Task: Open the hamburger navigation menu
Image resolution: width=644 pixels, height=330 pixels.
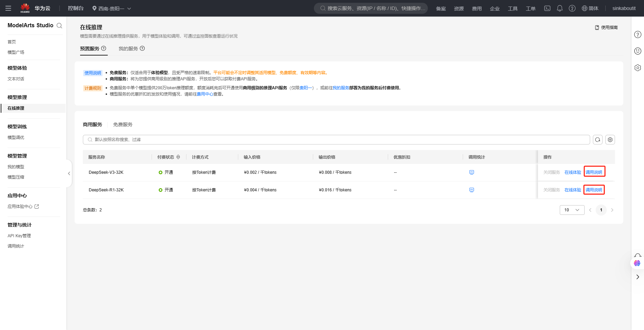Action: (8, 8)
